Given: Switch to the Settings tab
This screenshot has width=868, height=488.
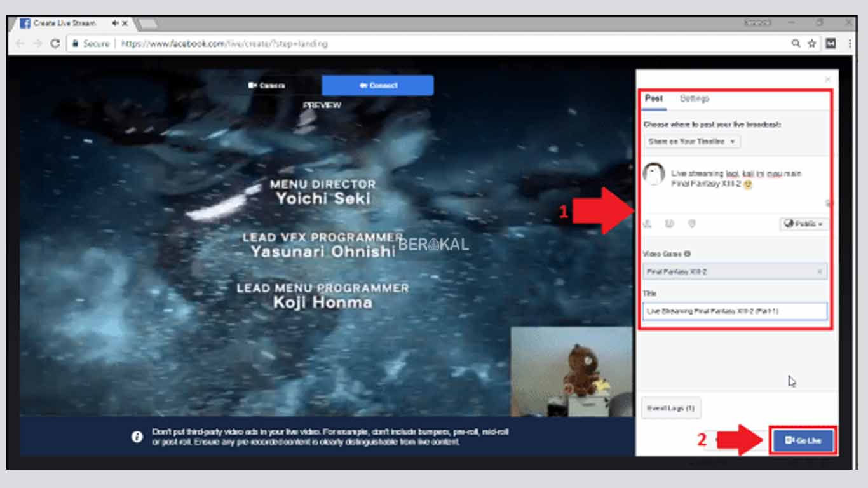Looking at the screenshot, I should pos(695,98).
